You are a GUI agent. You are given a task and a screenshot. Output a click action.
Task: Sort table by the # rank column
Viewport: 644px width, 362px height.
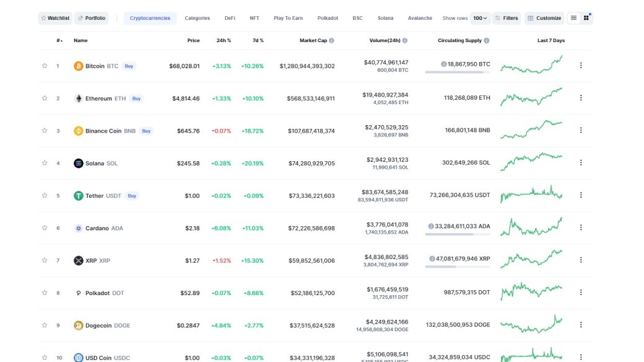point(59,40)
